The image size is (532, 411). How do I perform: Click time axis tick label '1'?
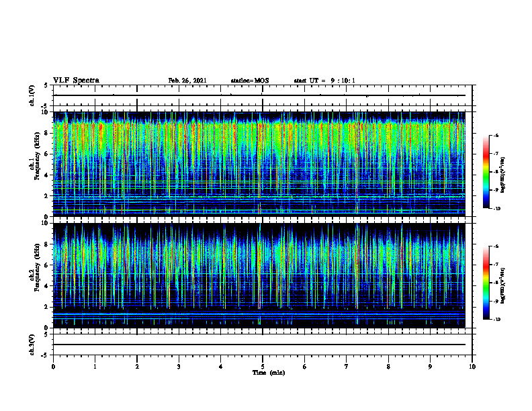95,367
